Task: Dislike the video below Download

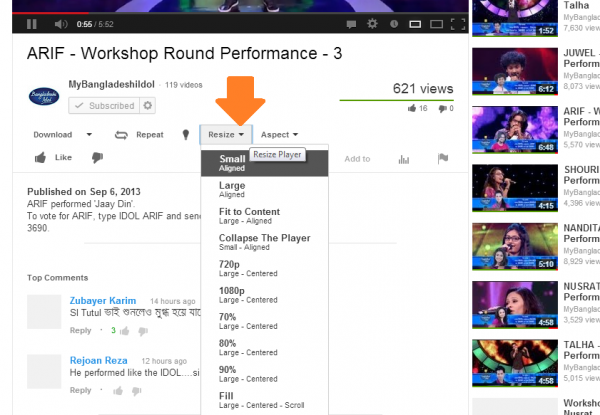Action: (x=97, y=158)
